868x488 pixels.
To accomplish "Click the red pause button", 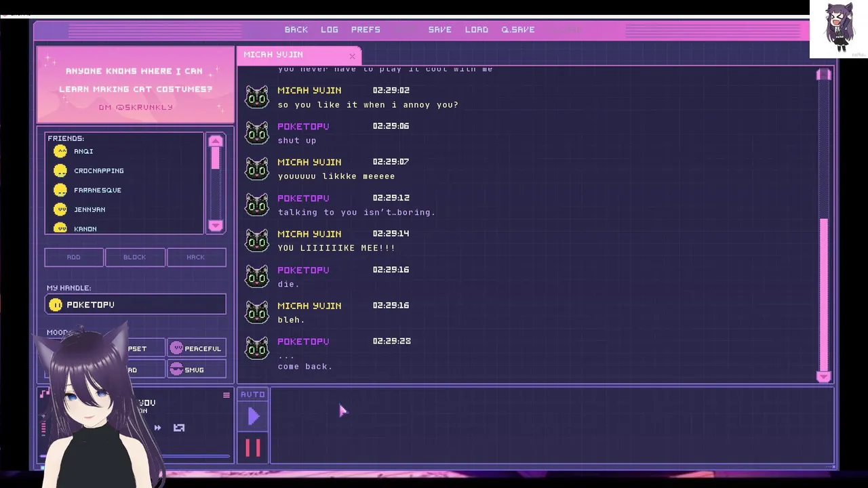I will [253, 448].
